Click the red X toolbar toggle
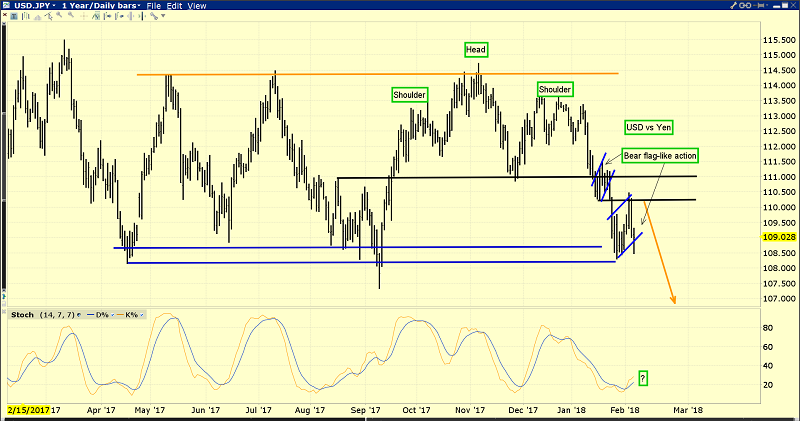 tap(5, 14)
